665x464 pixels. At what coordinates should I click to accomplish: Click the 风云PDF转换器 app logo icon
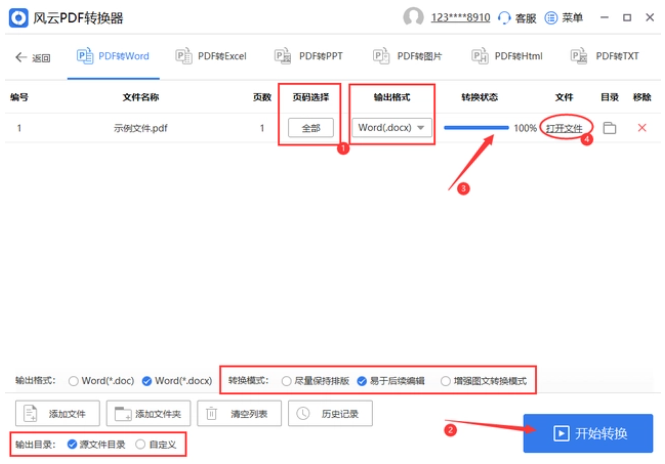(18, 18)
